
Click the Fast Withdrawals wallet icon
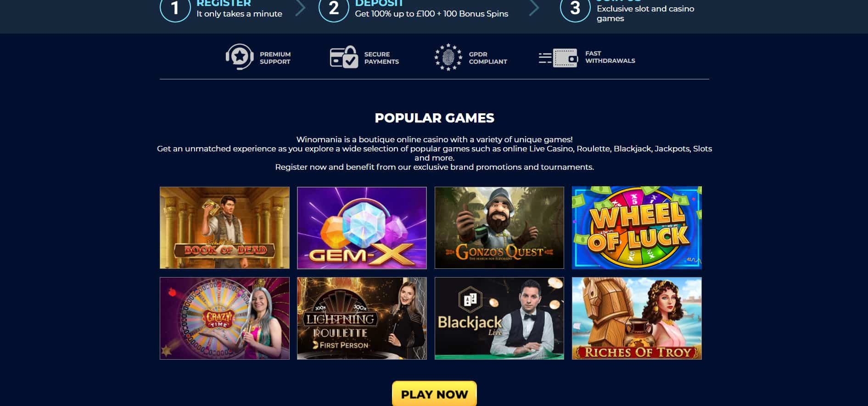pyautogui.click(x=558, y=58)
